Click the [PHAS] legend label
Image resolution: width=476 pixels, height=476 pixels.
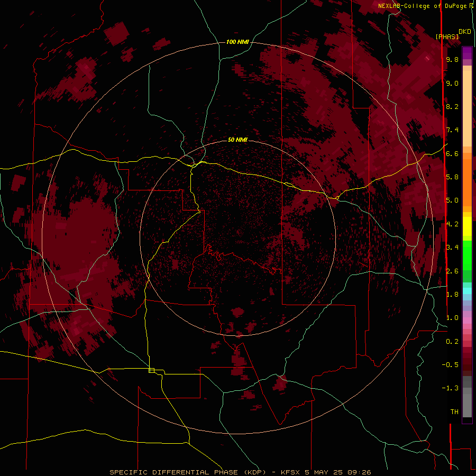click(447, 37)
